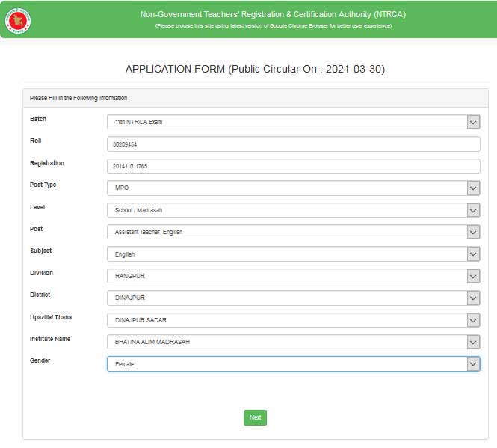
Task: Expand the Division arrow icon
Action: (473, 276)
